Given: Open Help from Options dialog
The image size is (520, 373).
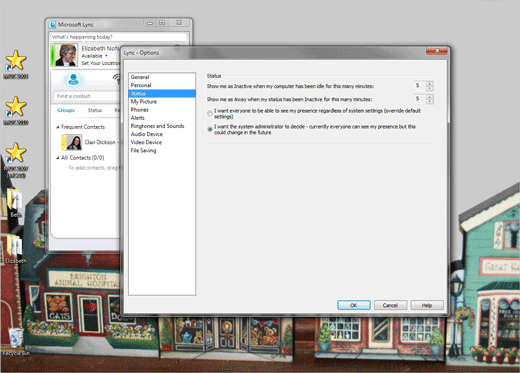Looking at the screenshot, I should 427,305.
